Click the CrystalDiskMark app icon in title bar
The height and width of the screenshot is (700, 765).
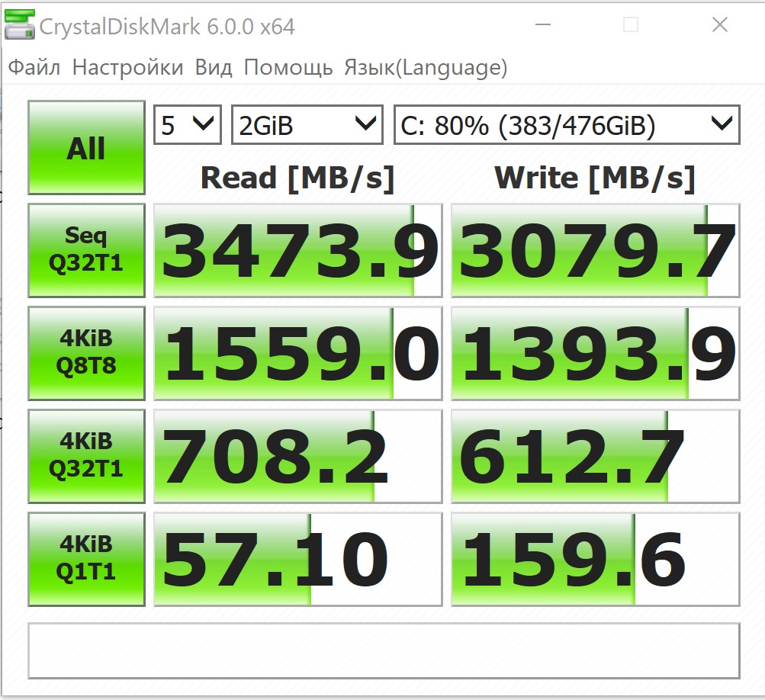pos(20,24)
